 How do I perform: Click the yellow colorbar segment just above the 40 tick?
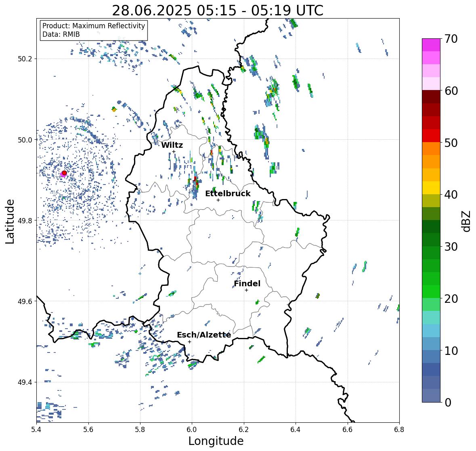click(431, 188)
